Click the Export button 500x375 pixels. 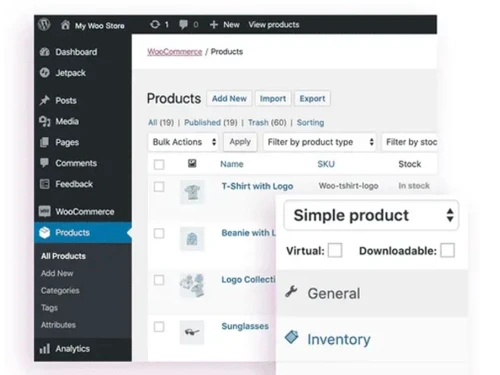coord(312,99)
